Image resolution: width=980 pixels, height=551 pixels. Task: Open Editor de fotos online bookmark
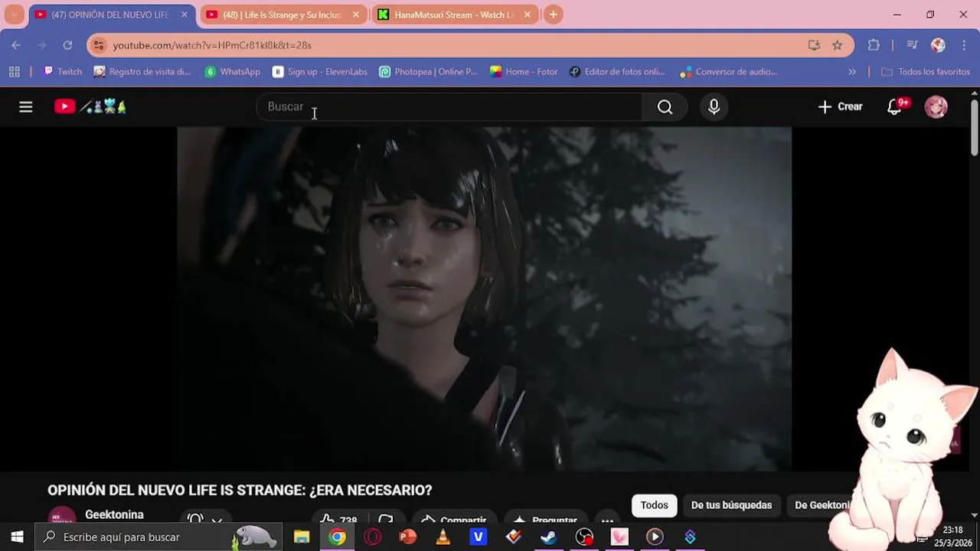tap(617, 72)
